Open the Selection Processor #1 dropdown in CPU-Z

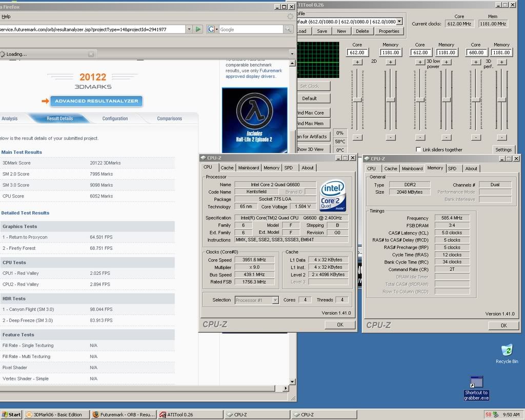[x=275, y=300]
